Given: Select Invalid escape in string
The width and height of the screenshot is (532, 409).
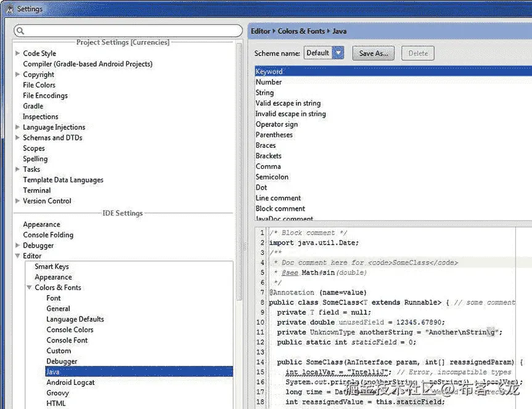Looking at the screenshot, I should pyautogui.click(x=291, y=113).
